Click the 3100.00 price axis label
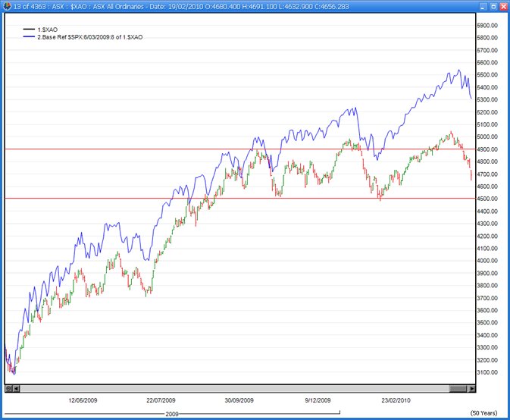The image size is (510, 420). [x=487, y=372]
